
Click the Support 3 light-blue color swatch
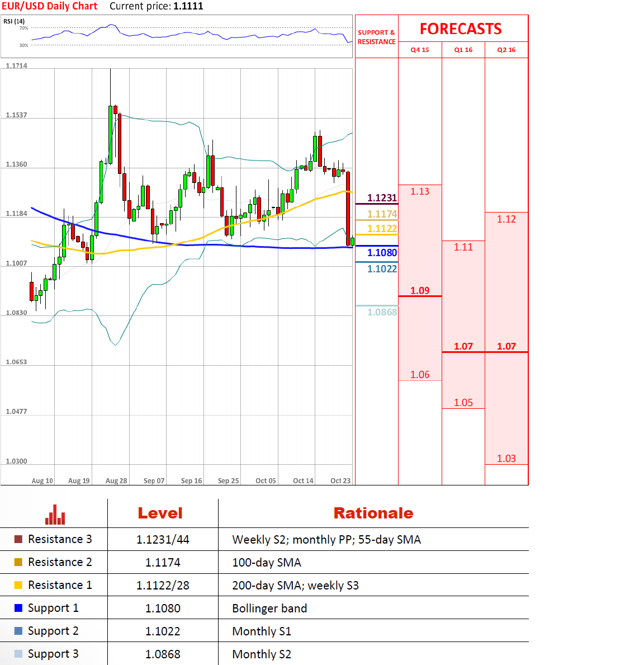[18, 654]
